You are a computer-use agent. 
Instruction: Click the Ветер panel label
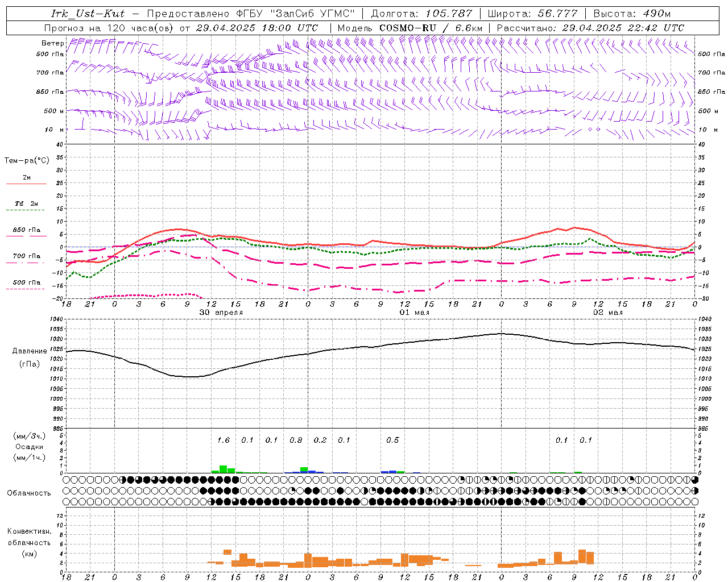(x=52, y=43)
